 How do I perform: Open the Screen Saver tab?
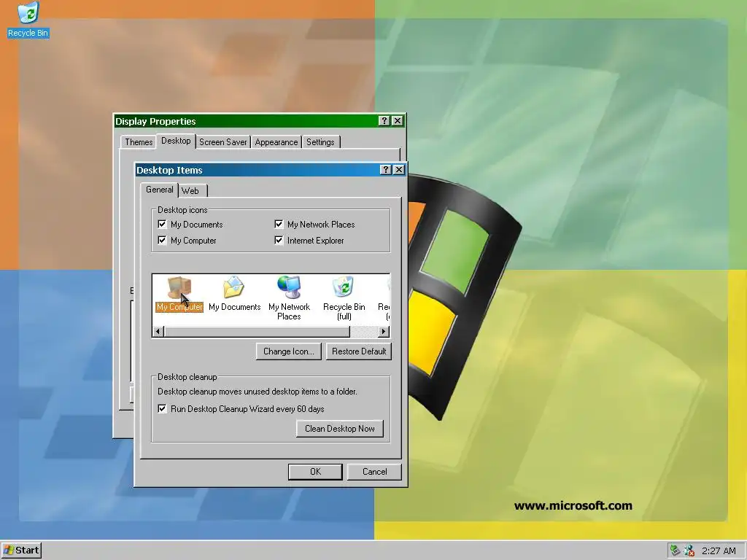[x=223, y=142]
